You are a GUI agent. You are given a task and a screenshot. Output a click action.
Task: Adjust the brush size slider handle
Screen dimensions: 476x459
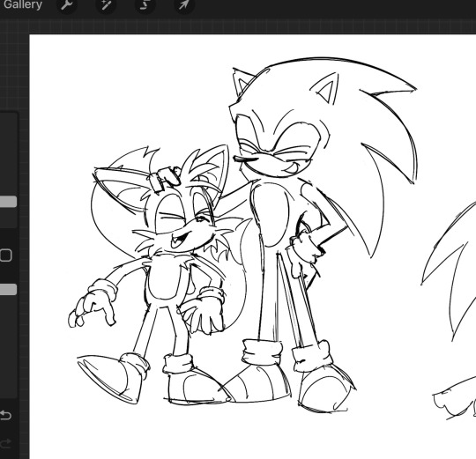pyautogui.click(x=8, y=202)
